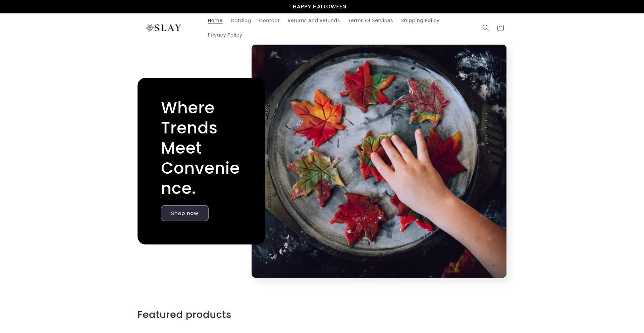Open the search icon in header
Viewport: 644px width, 333px height.
pyautogui.click(x=485, y=28)
